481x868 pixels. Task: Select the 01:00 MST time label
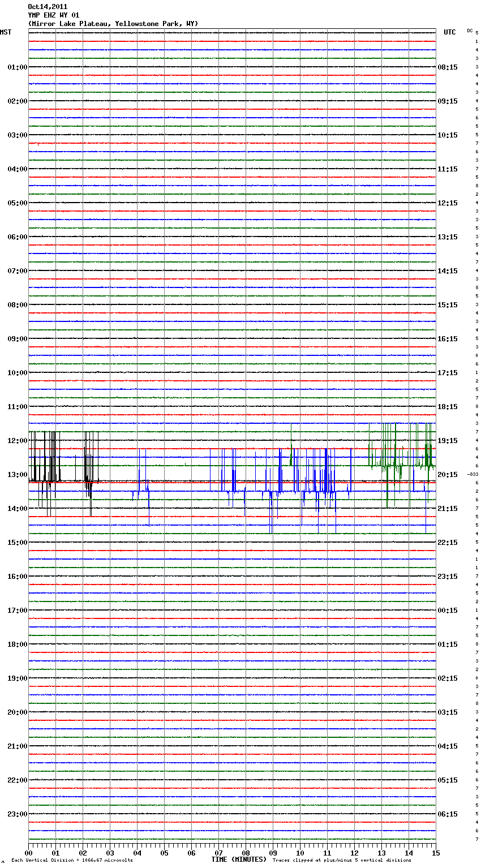coord(17,67)
